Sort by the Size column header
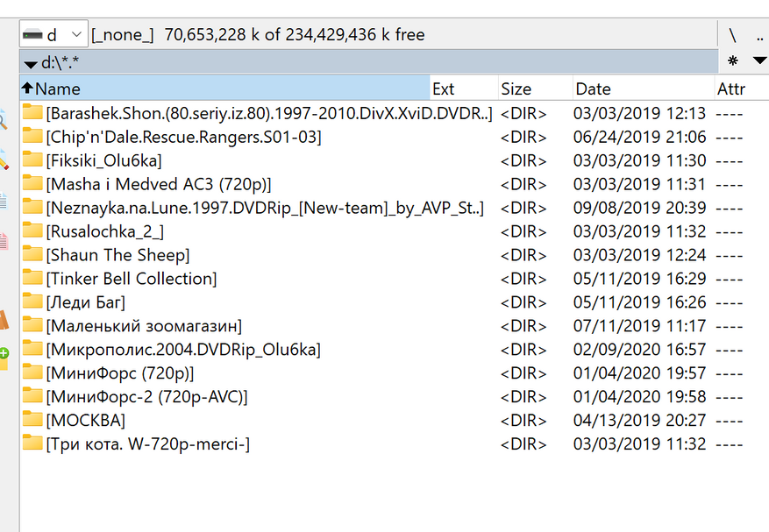Image resolution: width=769 pixels, height=532 pixels. (516, 89)
